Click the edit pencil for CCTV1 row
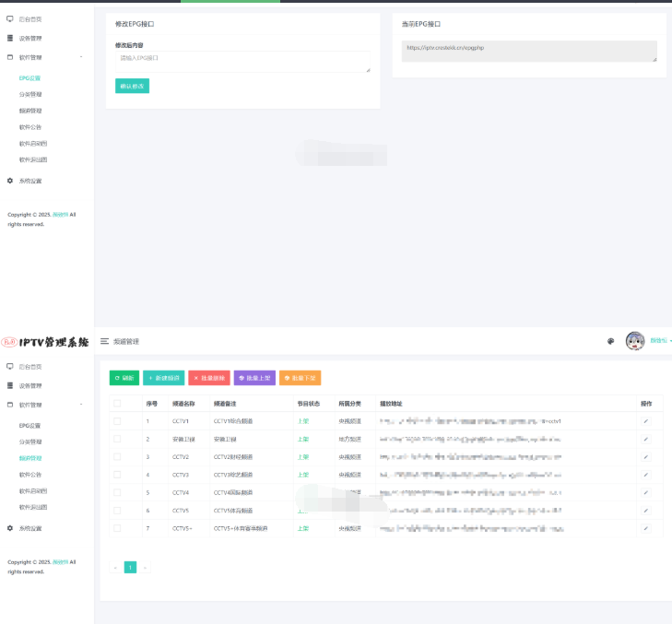 pos(645,421)
